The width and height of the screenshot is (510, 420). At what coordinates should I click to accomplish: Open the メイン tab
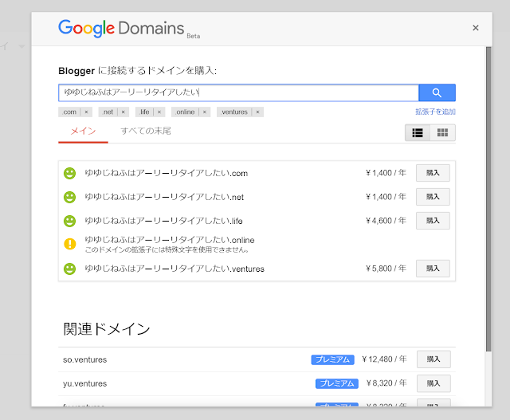[83, 131]
